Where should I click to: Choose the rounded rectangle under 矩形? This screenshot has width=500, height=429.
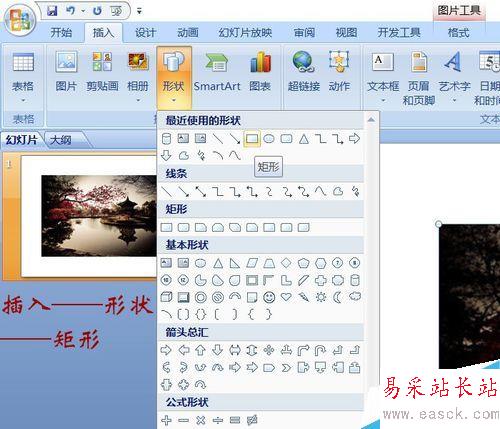[x=184, y=228]
